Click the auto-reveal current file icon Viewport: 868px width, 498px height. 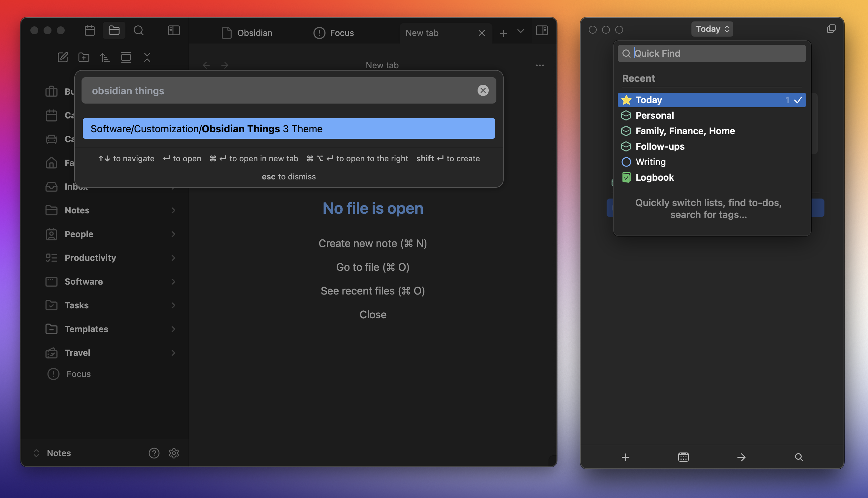[x=126, y=57]
